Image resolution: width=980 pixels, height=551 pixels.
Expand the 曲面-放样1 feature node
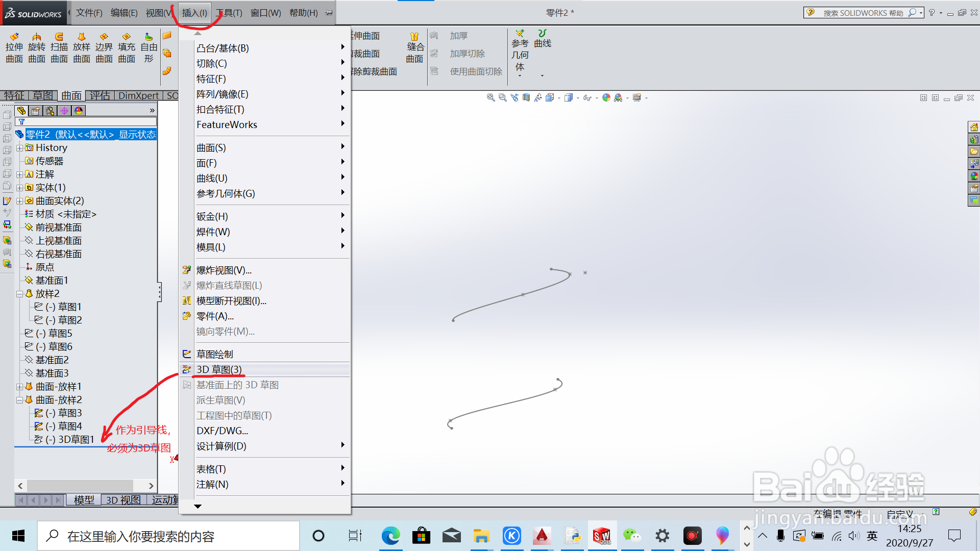coord(19,387)
